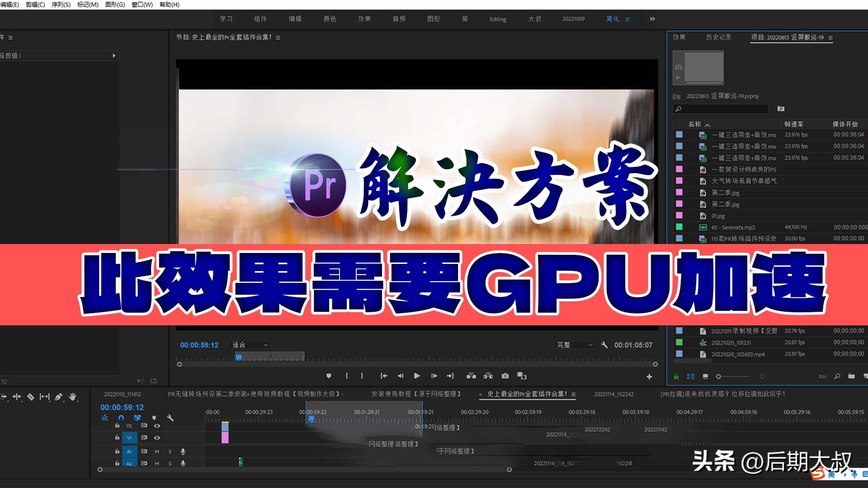Target the A2 track header

point(129,463)
